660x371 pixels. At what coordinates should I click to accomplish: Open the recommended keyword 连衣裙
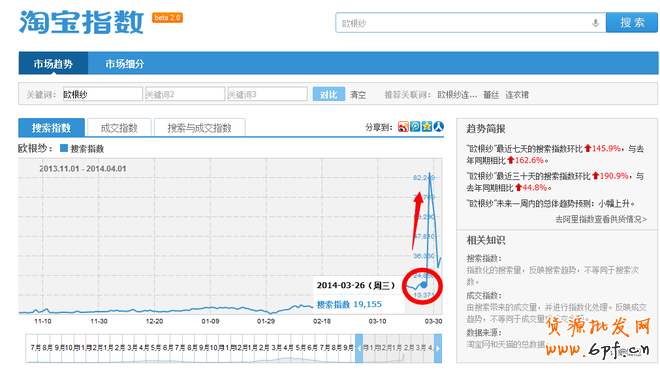click(517, 95)
